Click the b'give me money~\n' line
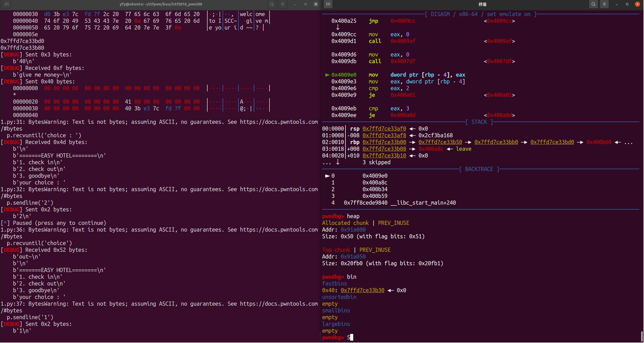 (x=43, y=75)
